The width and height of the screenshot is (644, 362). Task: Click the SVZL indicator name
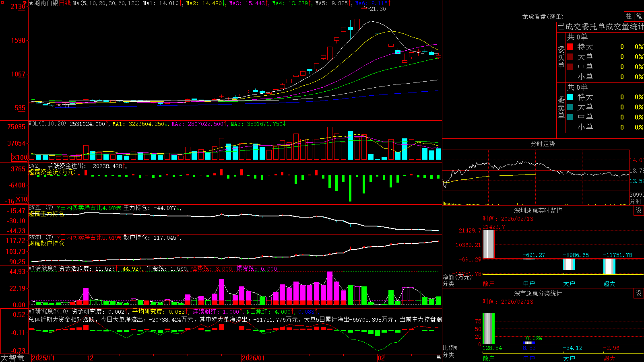click(x=35, y=208)
